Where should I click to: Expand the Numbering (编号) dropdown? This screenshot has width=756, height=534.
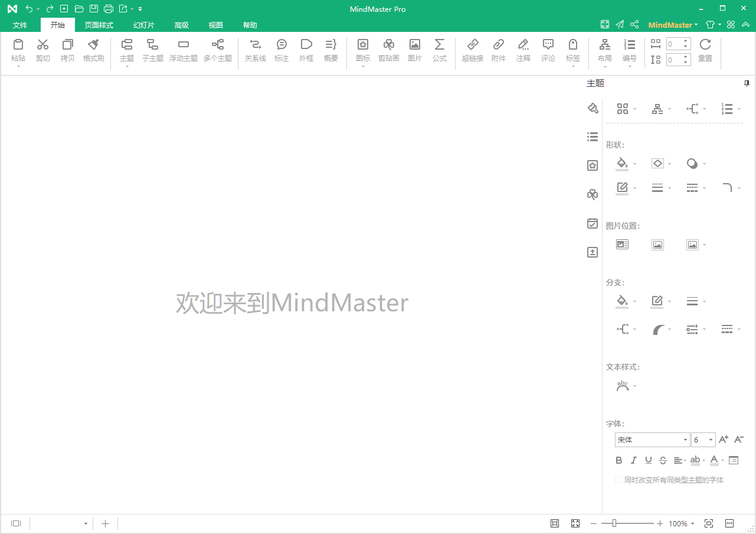pyautogui.click(x=630, y=66)
